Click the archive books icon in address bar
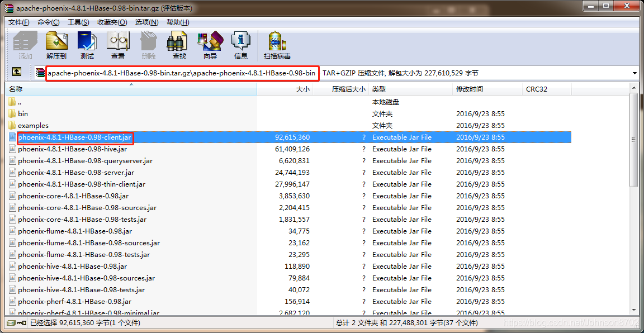 [x=40, y=74]
